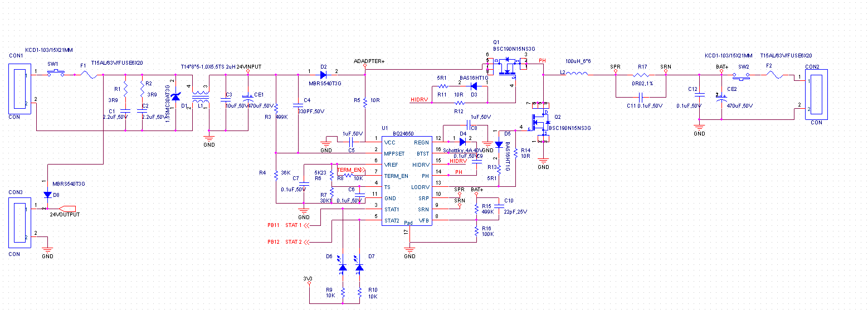Click resistor R16 100K symbol
868x314 pixels.
(x=476, y=231)
